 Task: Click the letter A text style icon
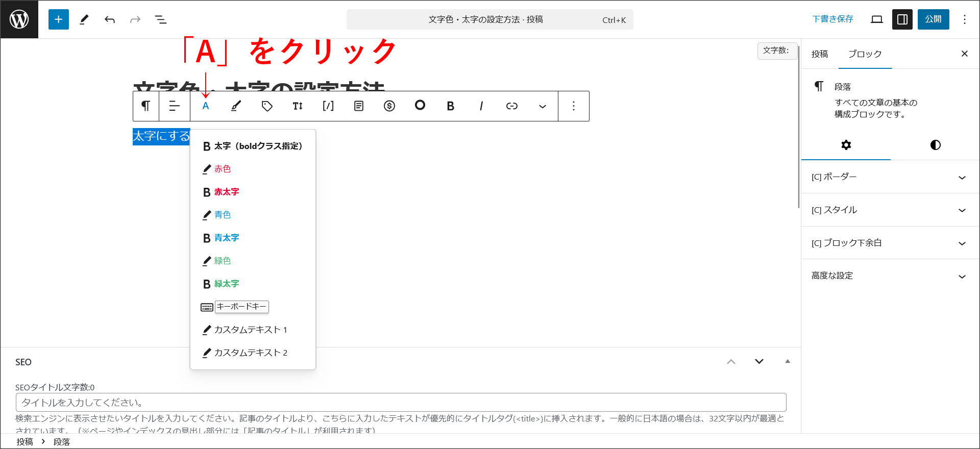coord(206,106)
